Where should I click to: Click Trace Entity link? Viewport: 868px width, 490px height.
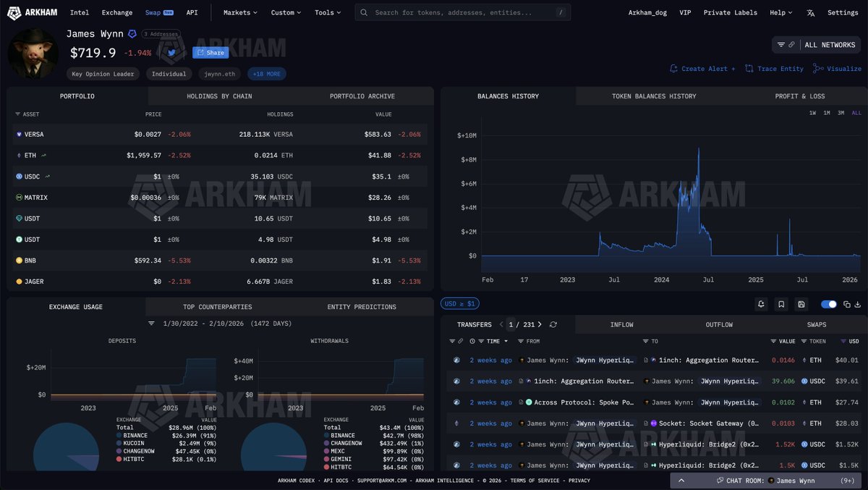(x=775, y=69)
